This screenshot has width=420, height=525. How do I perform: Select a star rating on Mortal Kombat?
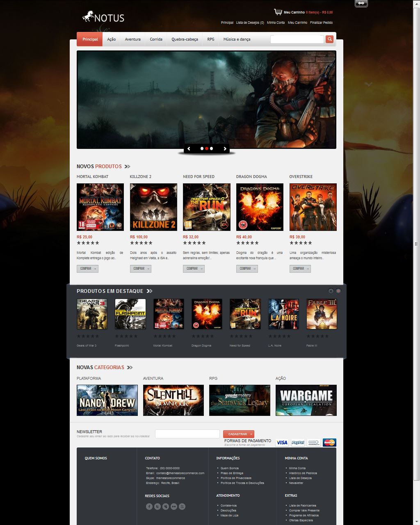pyautogui.click(x=86, y=243)
